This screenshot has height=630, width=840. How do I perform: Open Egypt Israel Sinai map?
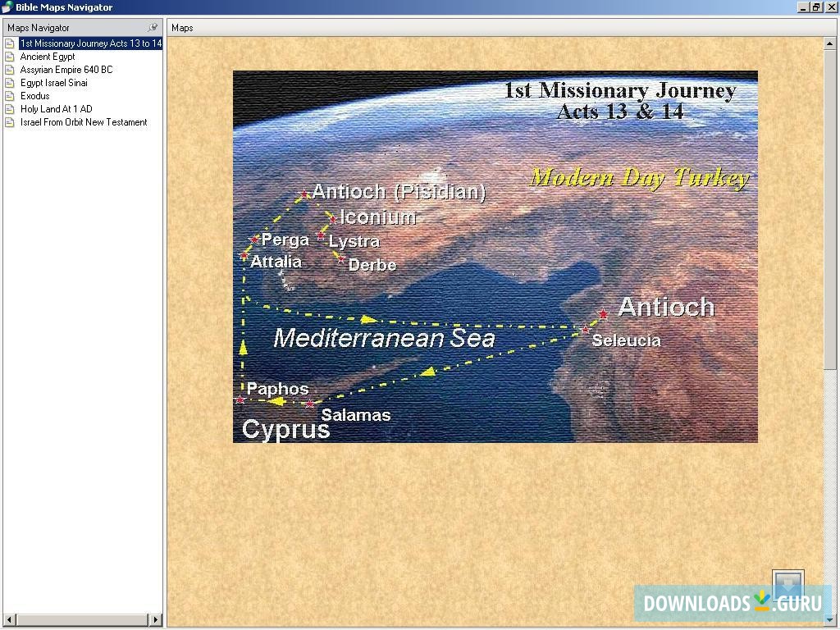[53, 83]
